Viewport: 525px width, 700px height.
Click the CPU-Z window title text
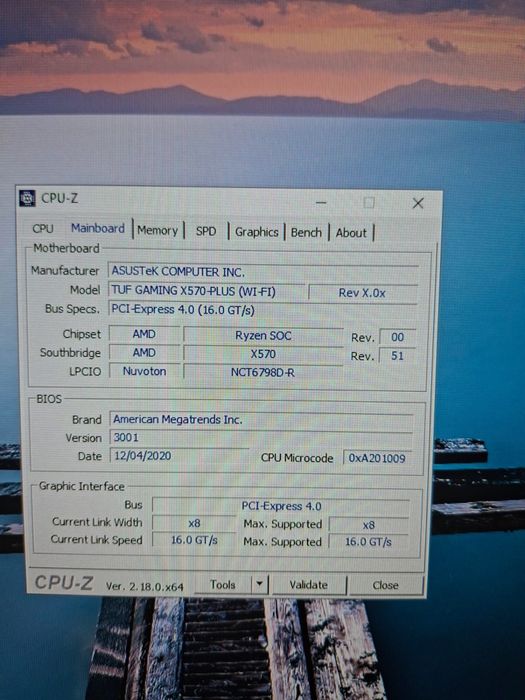[59, 198]
